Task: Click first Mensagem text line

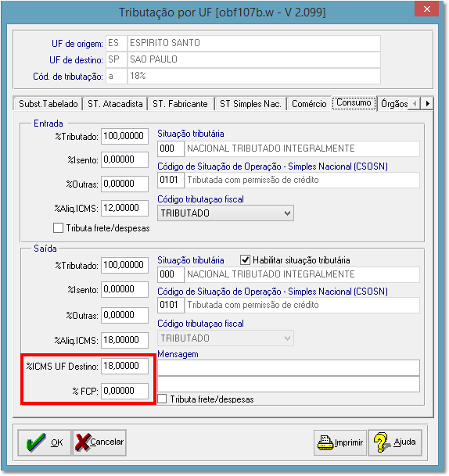Action: [289, 368]
